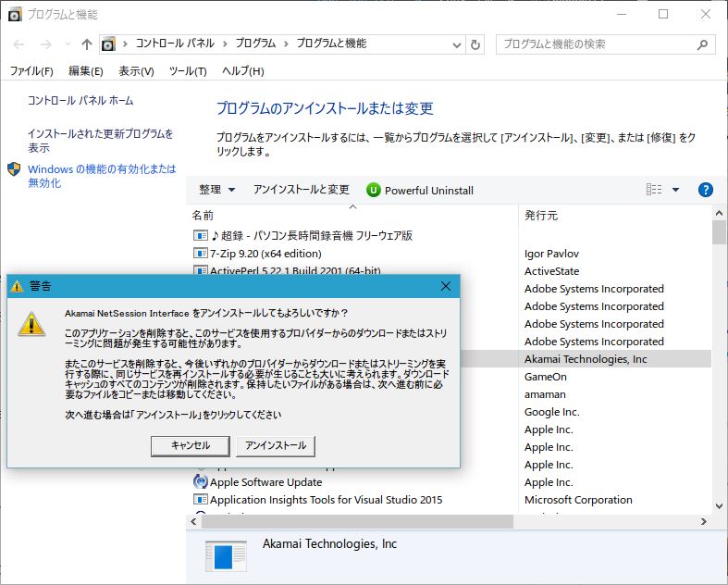Select Application Insights Tools for Visual Studio 2015
Screen dimensions: 728x585
coord(326,500)
